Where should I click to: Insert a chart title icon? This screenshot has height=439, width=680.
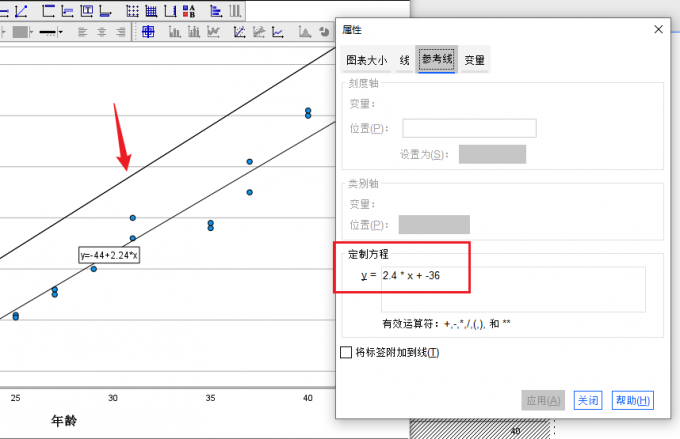pyautogui.click(x=48, y=11)
